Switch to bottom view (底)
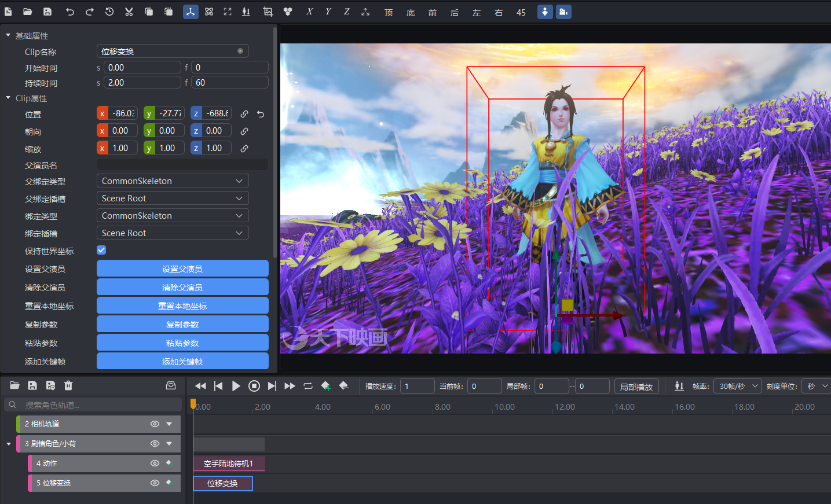This screenshot has height=504, width=831. coord(411,12)
